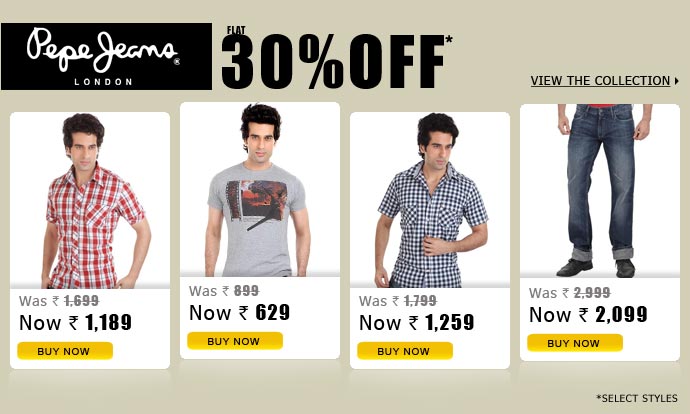The width and height of the screenshot is (690, 414).
Task: Click the Now ₹ 1,189 price
Action: click(75, 322)
